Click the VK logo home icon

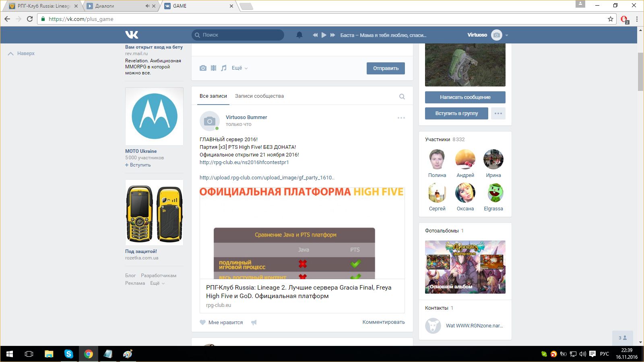click(x=132, y=35)
